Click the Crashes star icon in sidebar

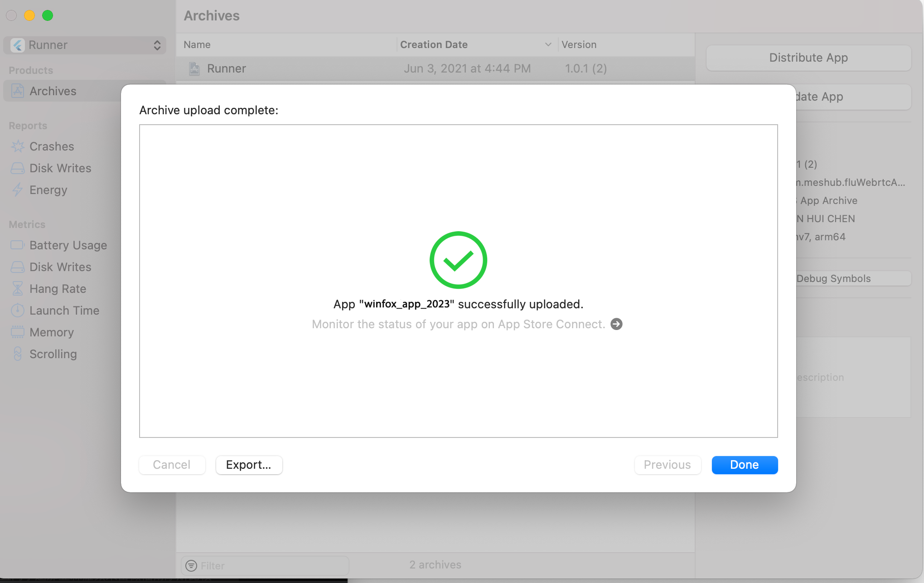pos(18,146)
